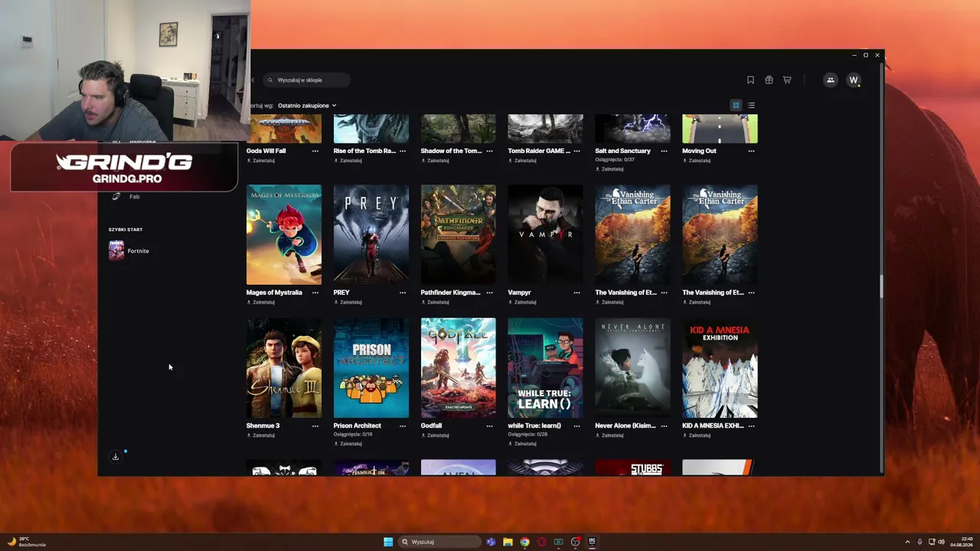Open the weather widget on the taskbar

point(25,542)
